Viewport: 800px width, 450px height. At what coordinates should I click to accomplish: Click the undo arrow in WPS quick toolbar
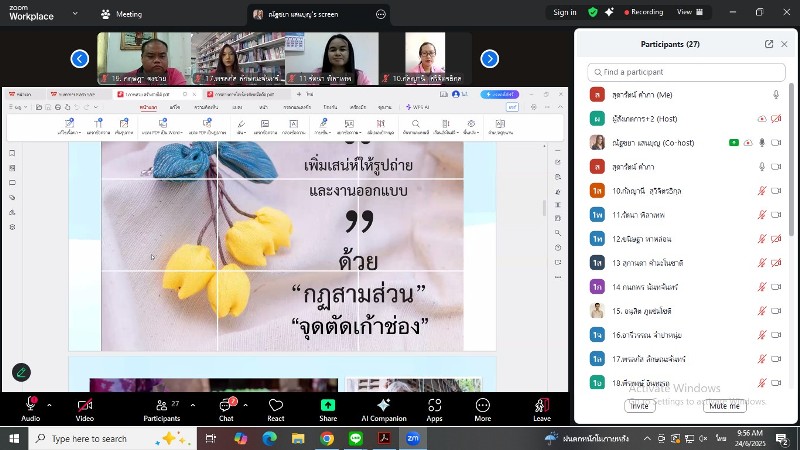[x=77, y=107]
